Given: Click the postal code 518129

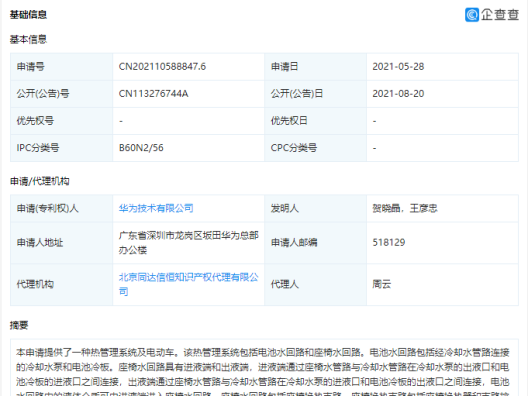Looking at the screenshot, I should click(389, 242).
